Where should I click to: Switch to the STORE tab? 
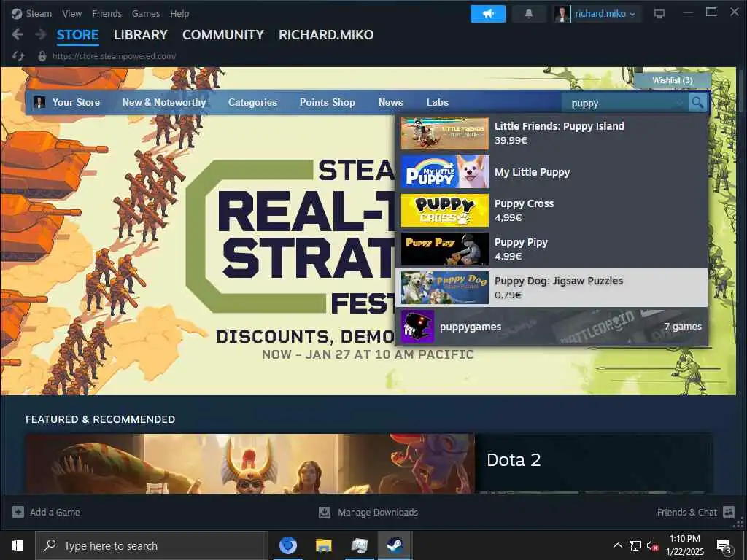pyautogui.click(x=77, y=35)
